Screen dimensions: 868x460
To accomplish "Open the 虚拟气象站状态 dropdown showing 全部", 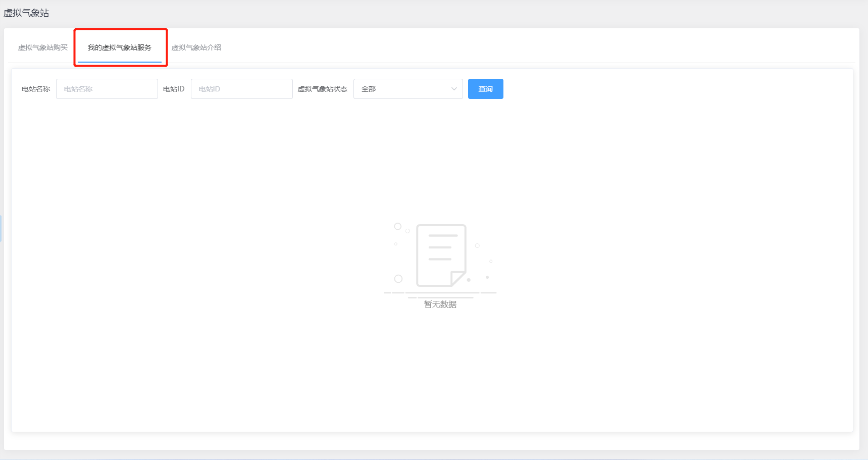I will [x=403, y=89].
